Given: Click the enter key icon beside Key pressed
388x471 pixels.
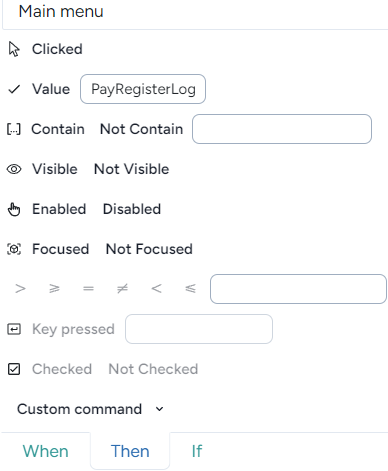Looking at the screenshot, I should (x=14, y=329).
